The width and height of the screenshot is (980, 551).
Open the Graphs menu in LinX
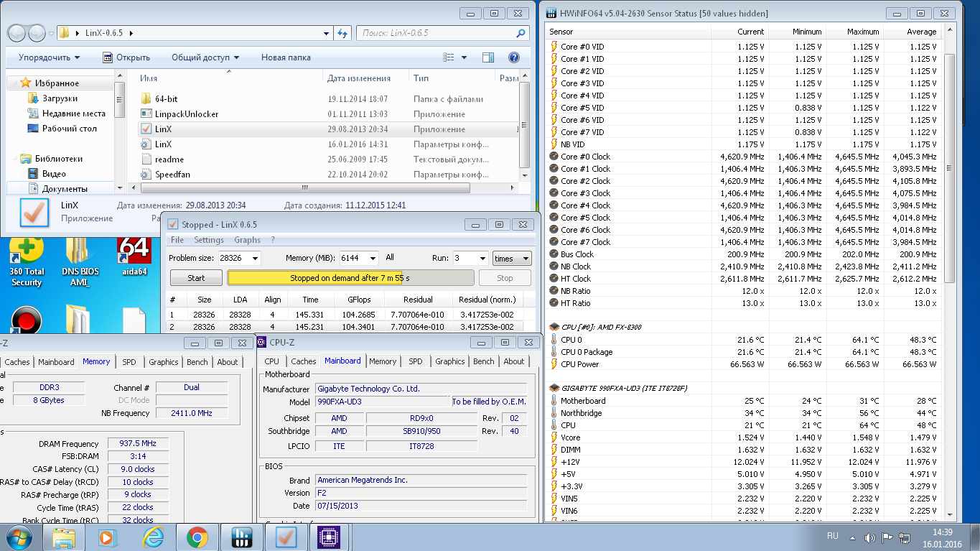point(247,240)
